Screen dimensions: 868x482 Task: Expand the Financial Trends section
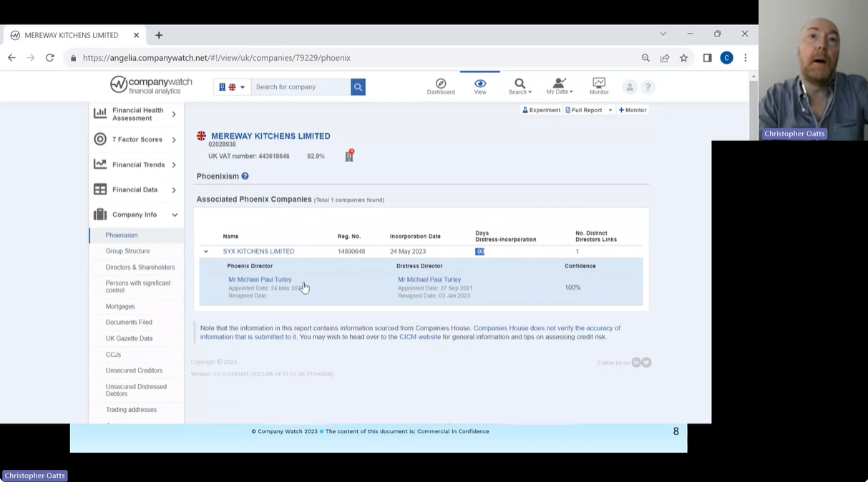pyautogui.click(x=174, y=164)
